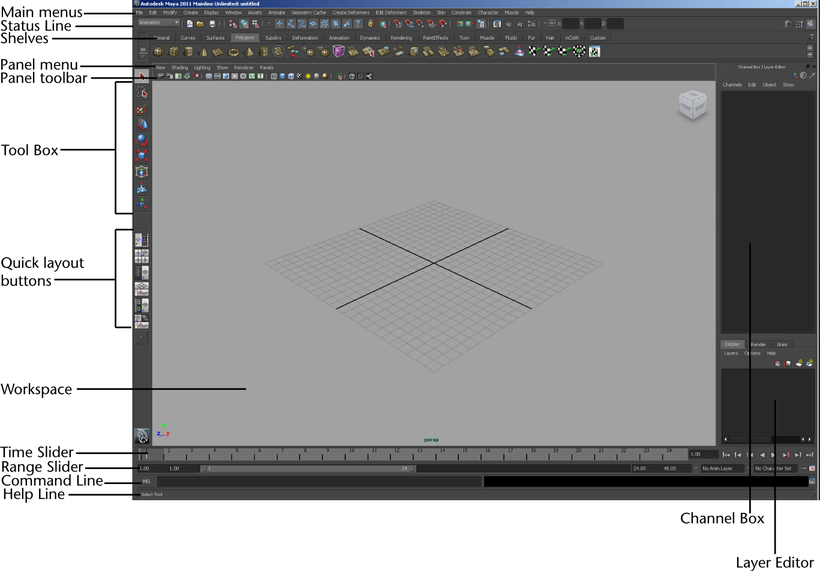Click the view cube in the workspace

point(692,105)
